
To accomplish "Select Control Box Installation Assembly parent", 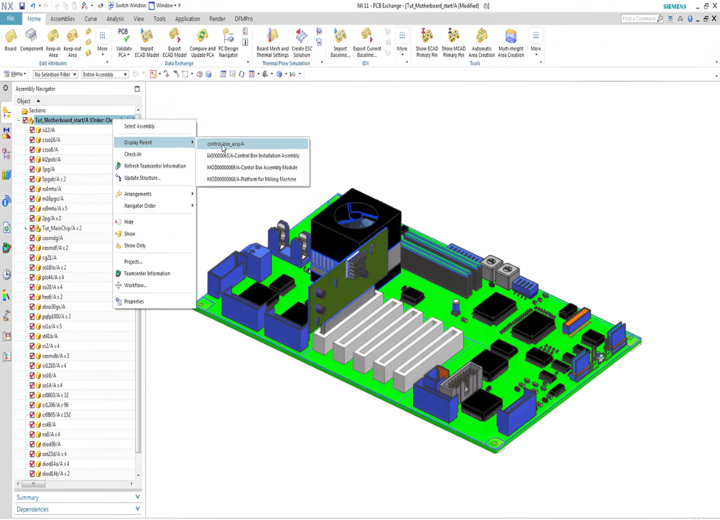I will pyautogui.click(x=253, y=156).
